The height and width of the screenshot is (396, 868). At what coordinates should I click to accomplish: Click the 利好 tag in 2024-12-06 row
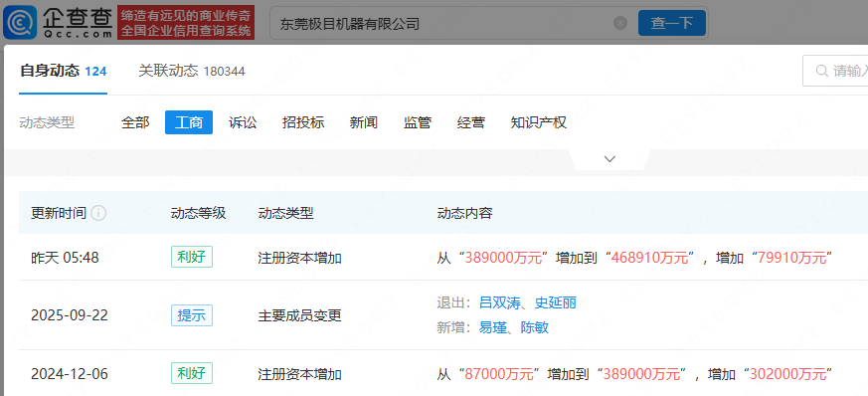click(x=192, y=373)
